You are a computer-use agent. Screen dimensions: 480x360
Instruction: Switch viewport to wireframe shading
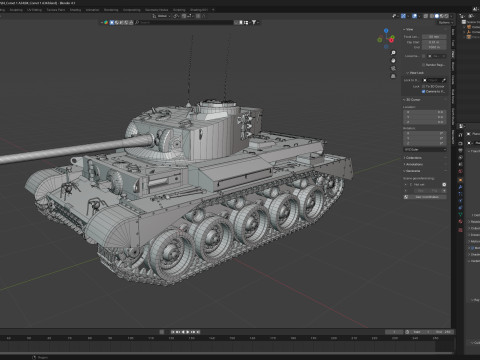pyautogui.click(x=432, y=16)
